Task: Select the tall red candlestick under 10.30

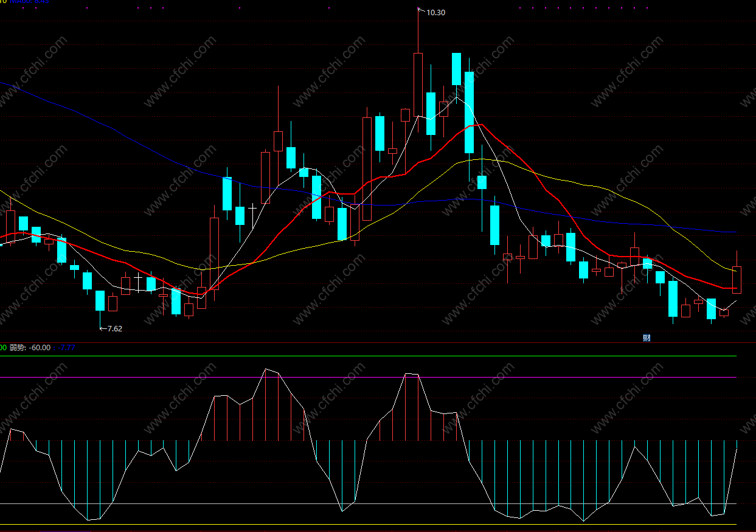Action: tap(418, 85)
